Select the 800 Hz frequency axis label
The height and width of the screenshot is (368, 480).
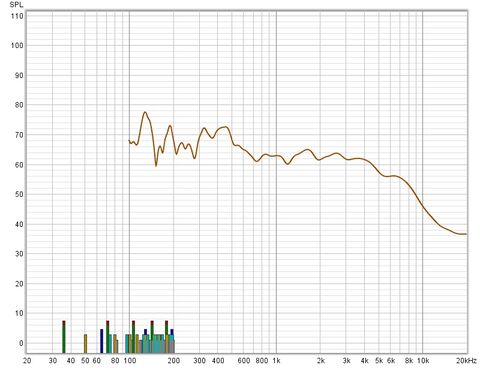262,360
